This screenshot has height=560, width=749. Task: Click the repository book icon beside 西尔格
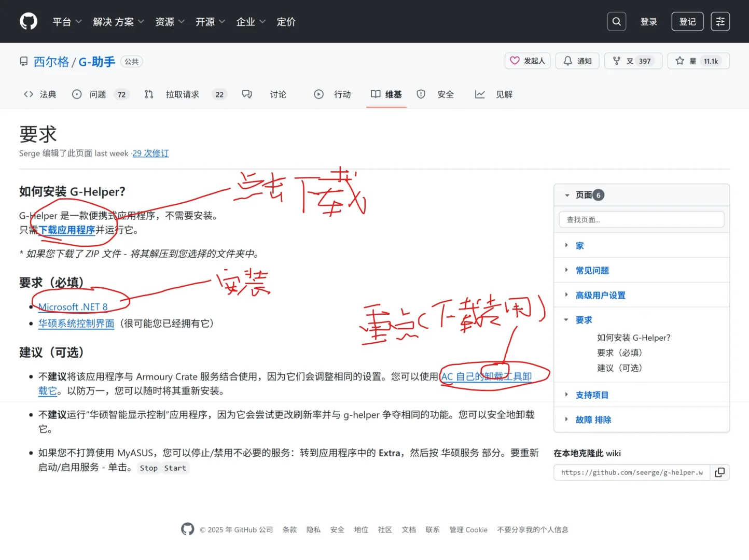(x=23, y=61)
